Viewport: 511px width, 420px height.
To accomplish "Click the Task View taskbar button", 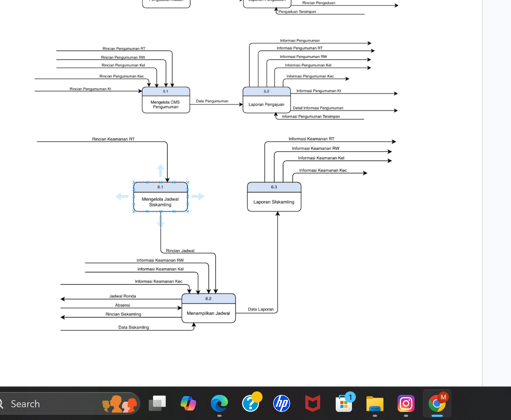I will coord(157,403).
